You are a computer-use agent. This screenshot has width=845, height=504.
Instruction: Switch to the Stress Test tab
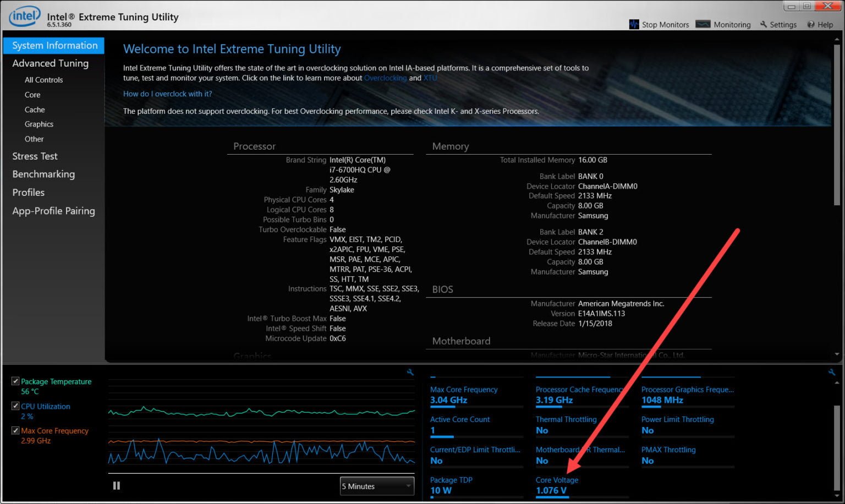point(35,156)
